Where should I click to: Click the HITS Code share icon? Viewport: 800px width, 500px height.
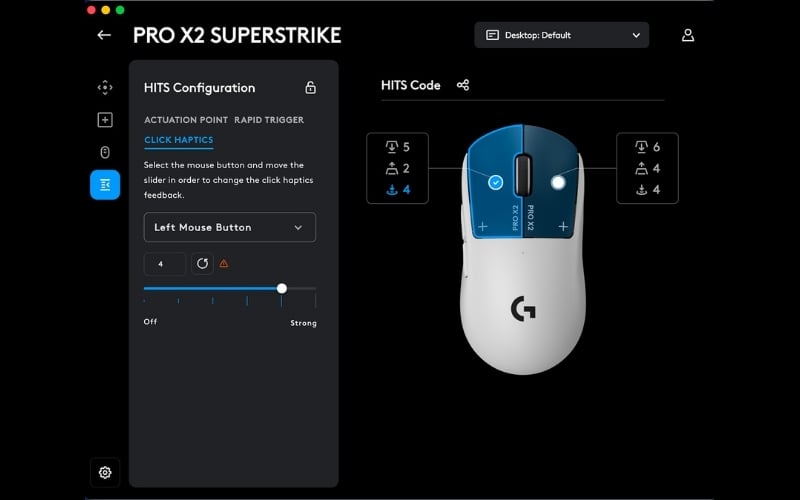463,85
